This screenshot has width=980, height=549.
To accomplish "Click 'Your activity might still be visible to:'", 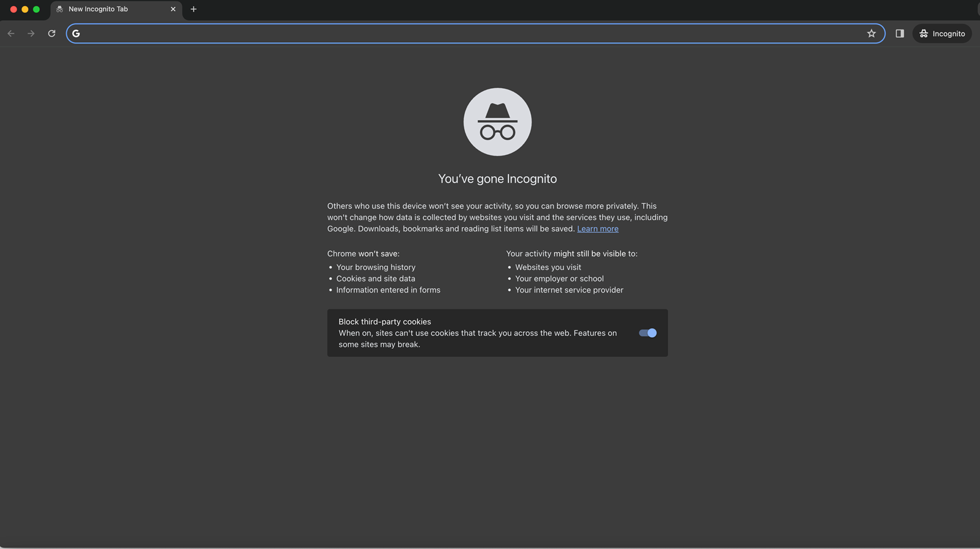I will click(x=571, y=253).
